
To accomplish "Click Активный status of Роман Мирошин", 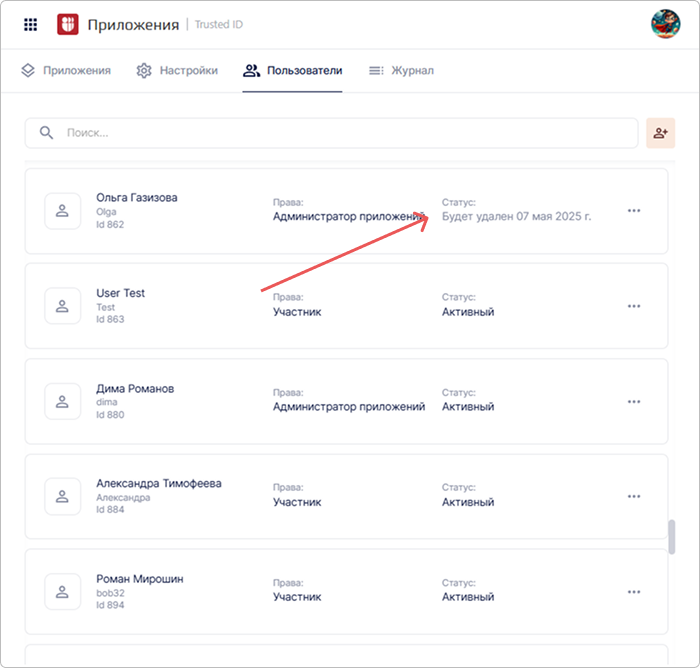I will click(468, 597).
